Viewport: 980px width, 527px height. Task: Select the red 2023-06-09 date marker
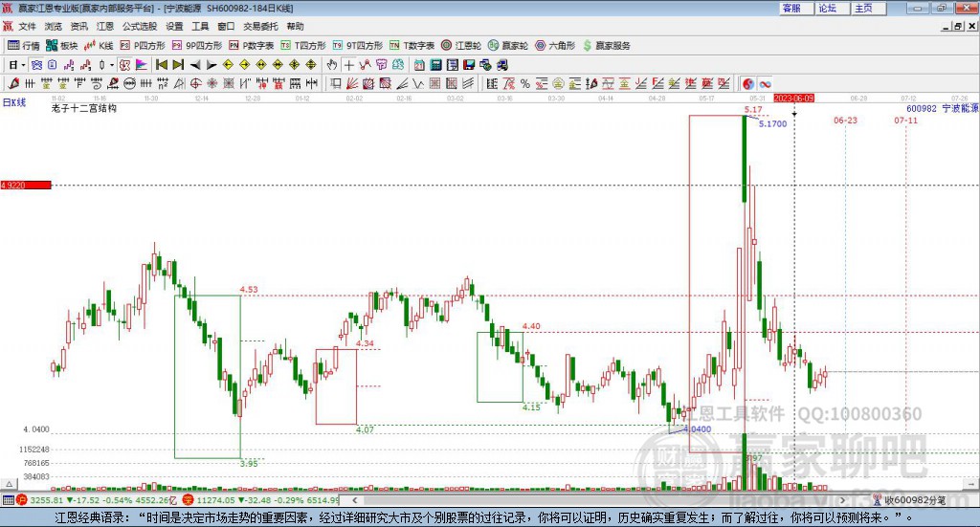pos(793,98)
